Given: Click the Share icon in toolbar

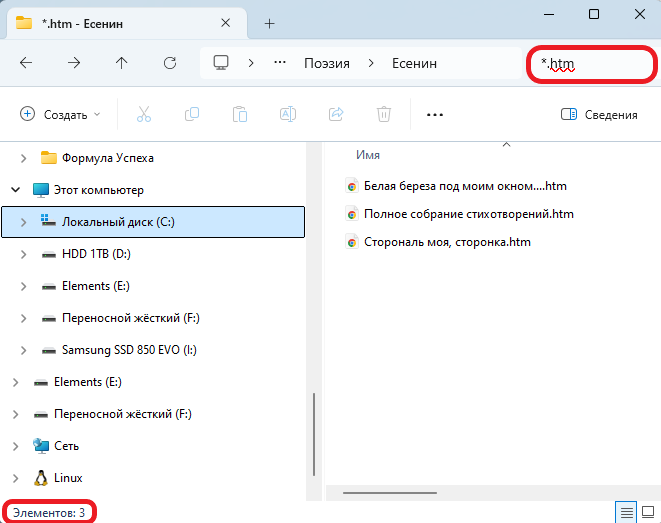Looking at the screenshot, I should point(336,115).
